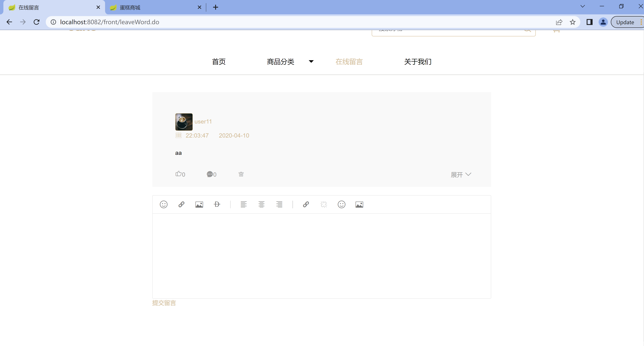The image size is (644, 346).
Task: Bookmark this page with star icon
Action: [x=572, y=22]
